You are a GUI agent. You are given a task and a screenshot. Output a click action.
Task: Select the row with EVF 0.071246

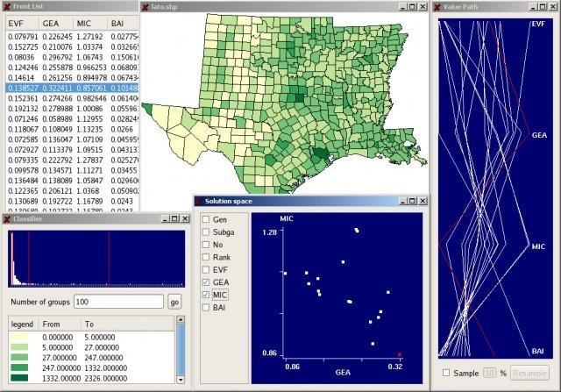[72, 119]
